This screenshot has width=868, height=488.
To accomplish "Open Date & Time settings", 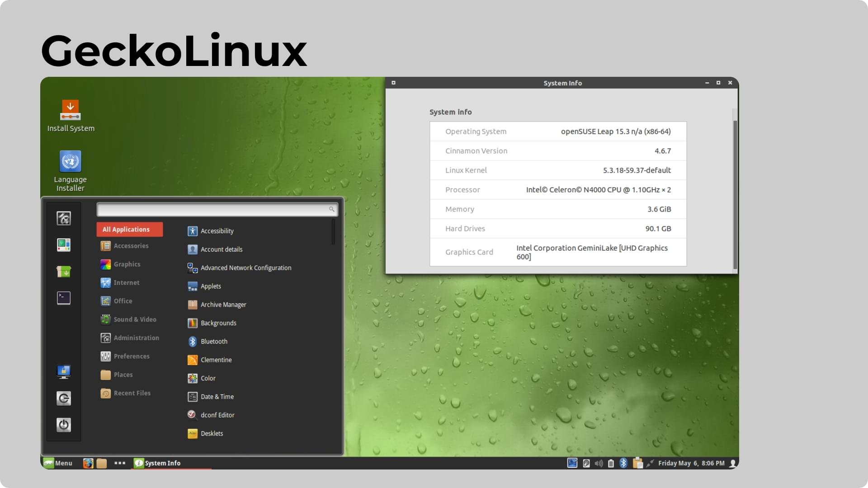I will 211,397.
